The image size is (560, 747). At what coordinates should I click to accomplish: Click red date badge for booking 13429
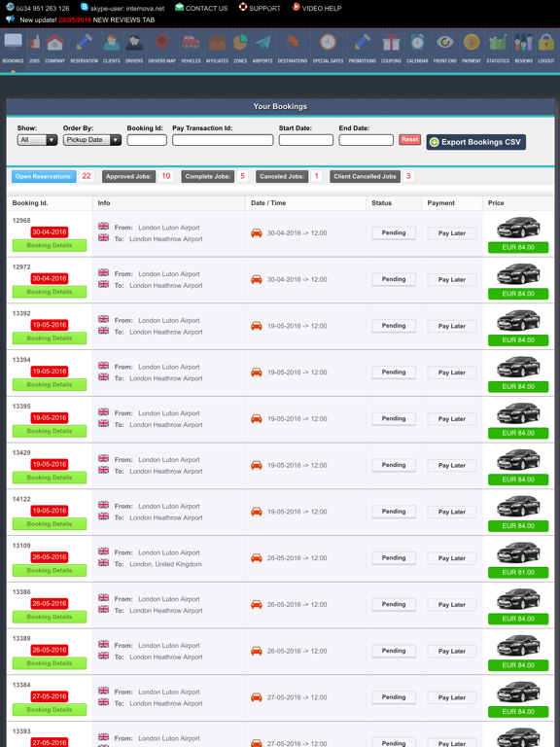click(50, 465)
